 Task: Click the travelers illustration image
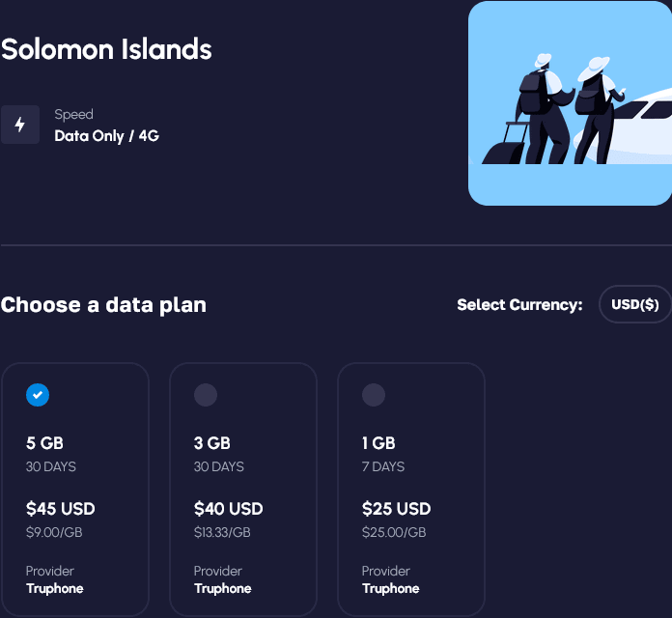pos(570,102)
